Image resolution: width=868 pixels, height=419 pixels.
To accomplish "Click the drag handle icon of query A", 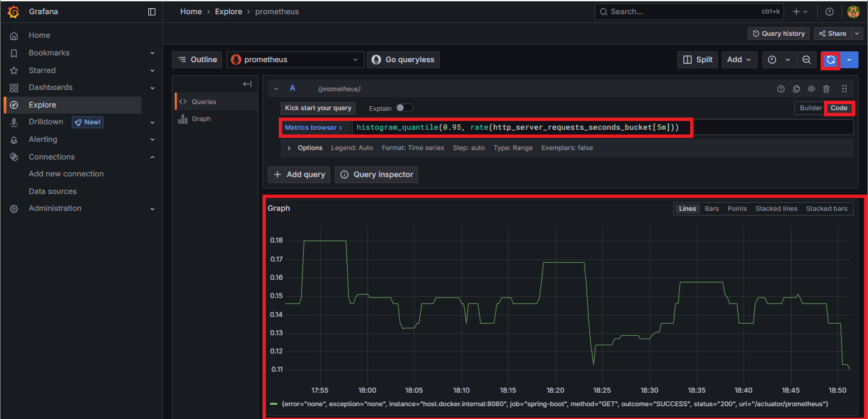I will pyautogui.click(x=844, y=89).
